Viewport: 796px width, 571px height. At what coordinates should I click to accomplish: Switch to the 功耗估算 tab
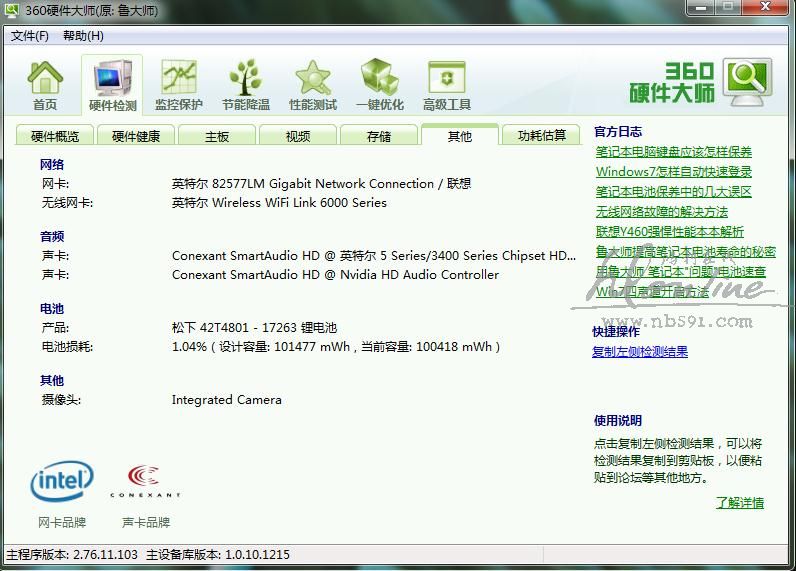542,136
